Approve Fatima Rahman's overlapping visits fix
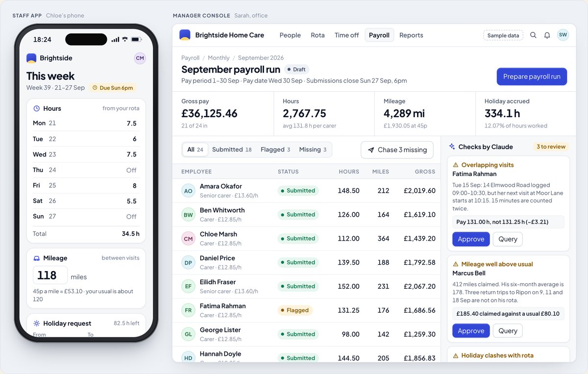This screenshot has width=588, height=374. 471,239
